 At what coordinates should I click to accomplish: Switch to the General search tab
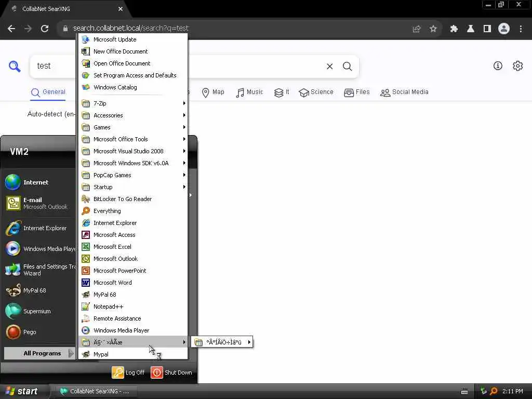click(48, 92)
